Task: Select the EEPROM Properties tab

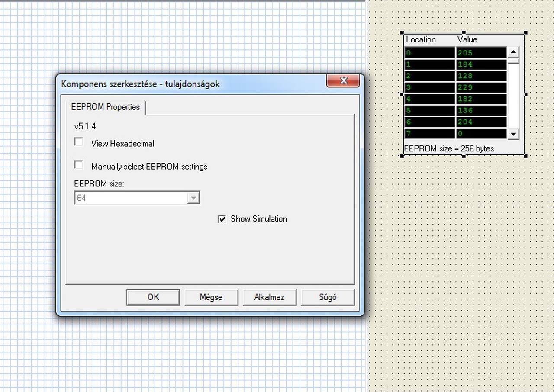Action: 105,107
